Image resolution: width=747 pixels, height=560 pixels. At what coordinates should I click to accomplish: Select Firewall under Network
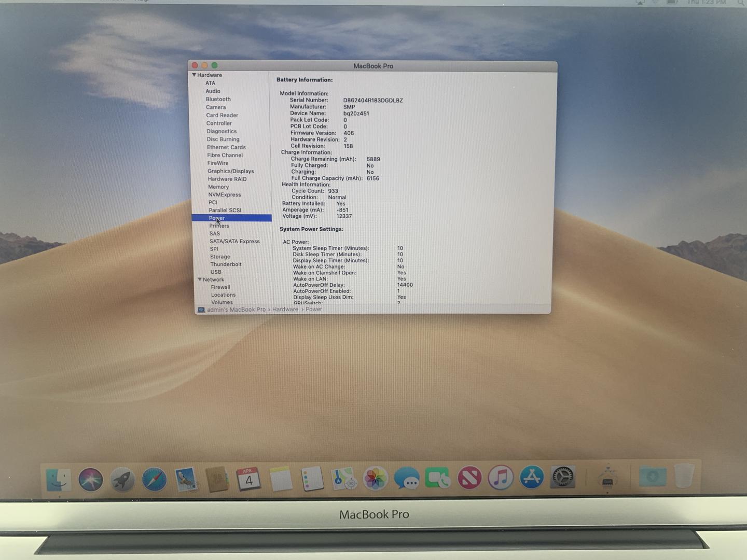click(220, 287)
